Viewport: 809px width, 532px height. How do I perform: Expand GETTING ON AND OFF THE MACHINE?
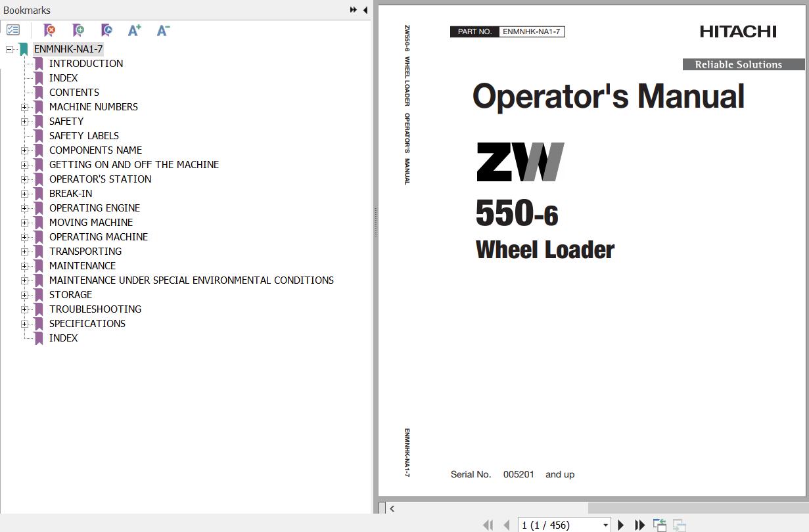24,165
